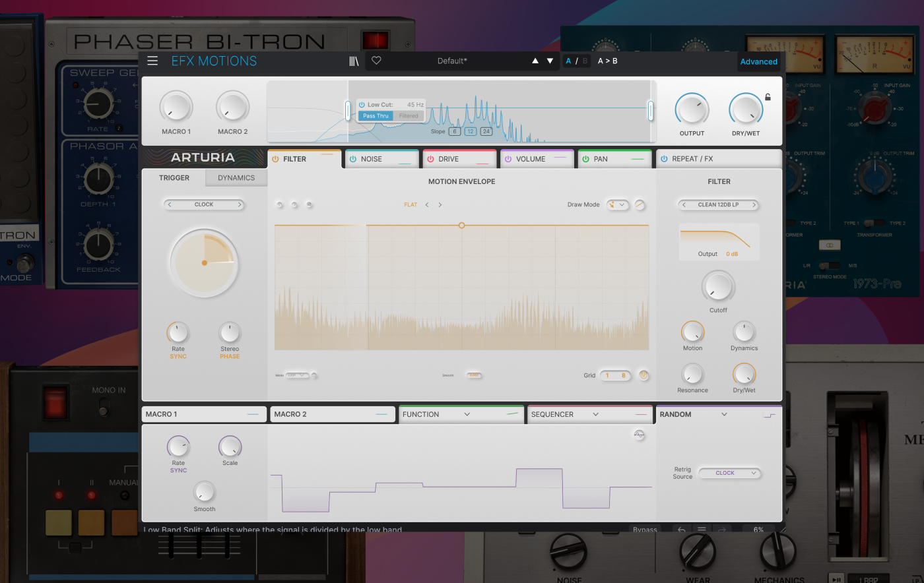Click the Smooth value field under envelope
Image resolution: width=924 pixels, height=583 pixels.
tap(474, 375)
